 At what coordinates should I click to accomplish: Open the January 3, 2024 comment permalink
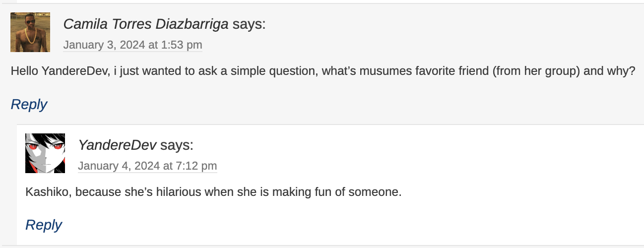coord(132,45)
